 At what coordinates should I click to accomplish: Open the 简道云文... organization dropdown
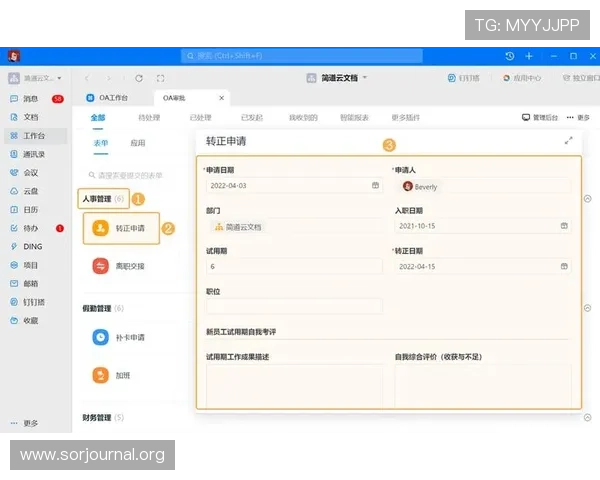35,78
